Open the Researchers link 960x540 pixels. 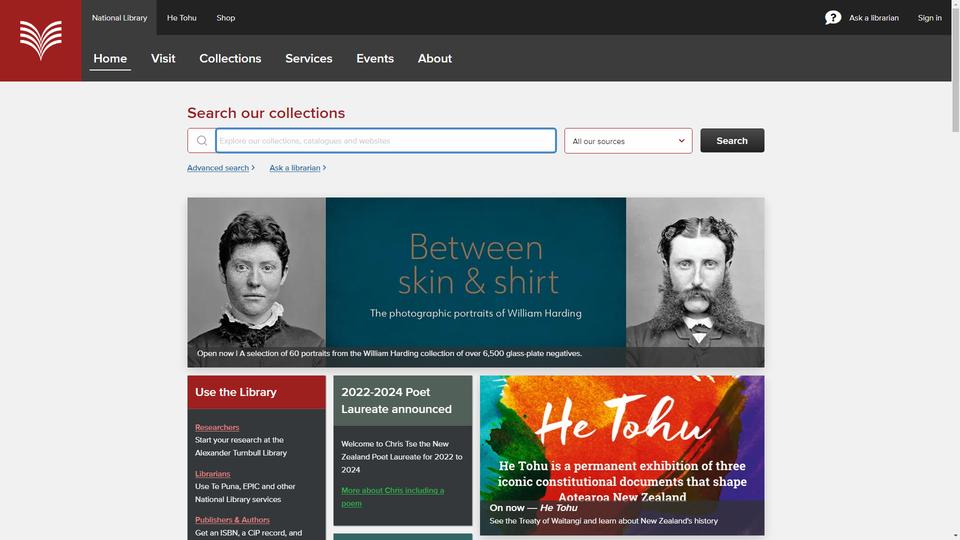[217, 427]
